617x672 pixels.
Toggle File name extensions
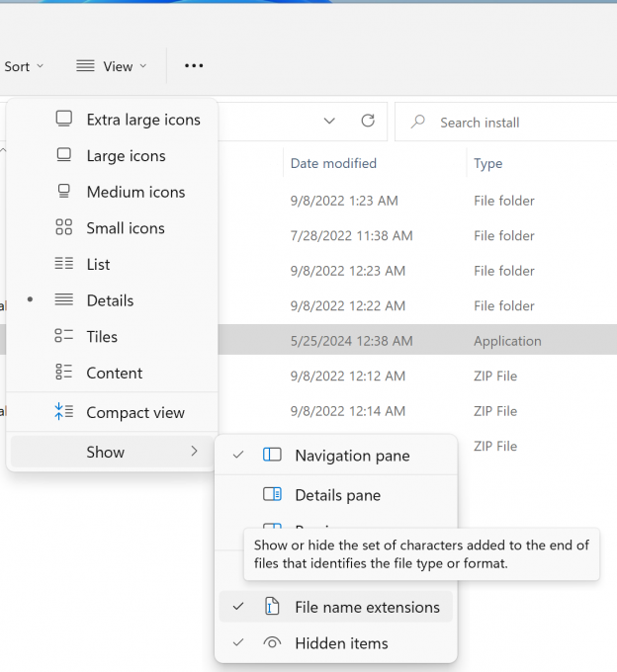point(336,607)
